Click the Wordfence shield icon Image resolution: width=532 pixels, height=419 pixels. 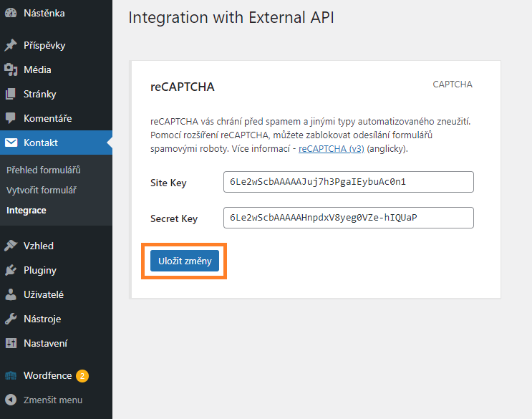[11, 375]
